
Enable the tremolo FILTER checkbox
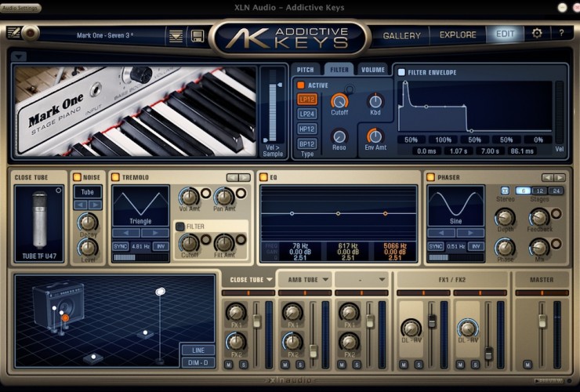[180, 227]
